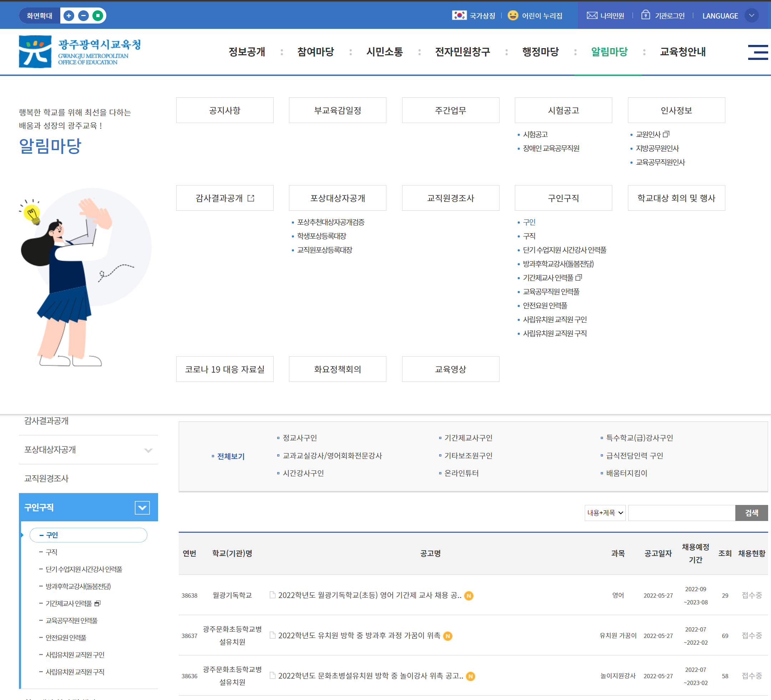Click the 검색 search button
This screenshot has height=700, width=771.
(751, 513)
